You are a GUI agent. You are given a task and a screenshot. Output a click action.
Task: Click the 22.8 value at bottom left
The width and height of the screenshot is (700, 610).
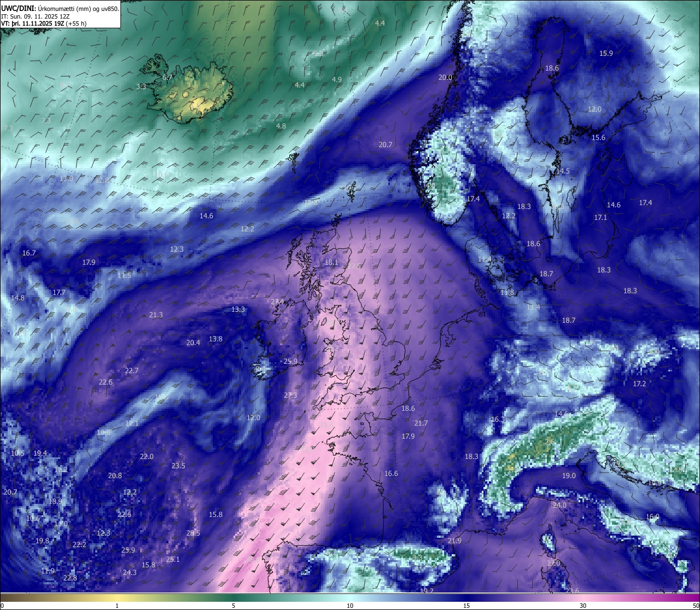pos(70,578)
